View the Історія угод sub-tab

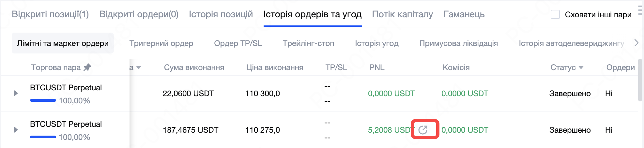click(x=376, y=43)
